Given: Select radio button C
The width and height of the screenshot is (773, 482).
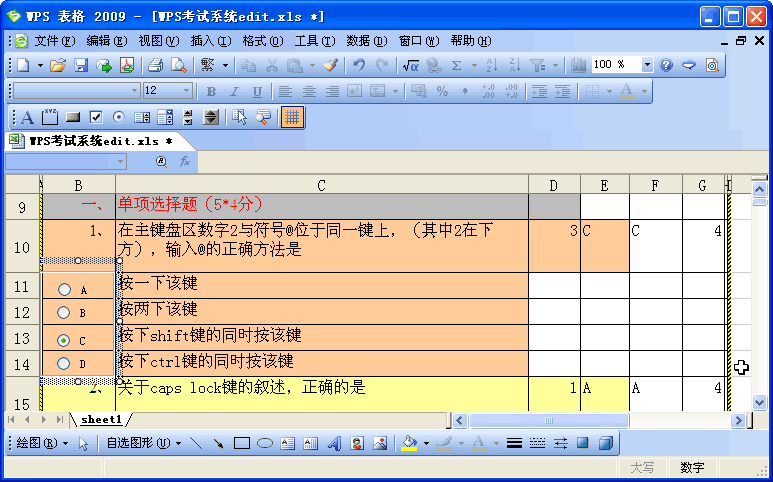Looking at the screenshot, I should [x=64, y=340].
